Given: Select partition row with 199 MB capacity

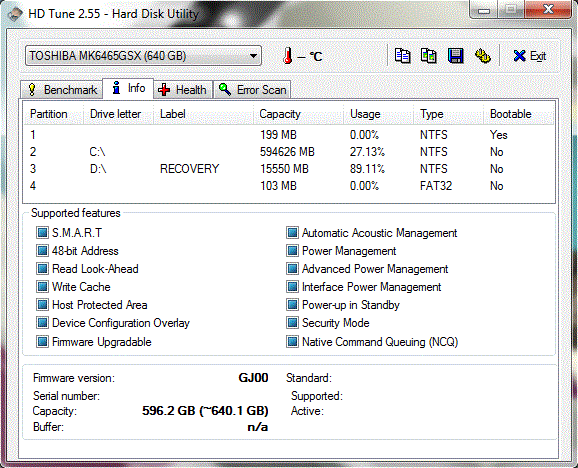Looking at the screenshot, I should coord(289,135).
